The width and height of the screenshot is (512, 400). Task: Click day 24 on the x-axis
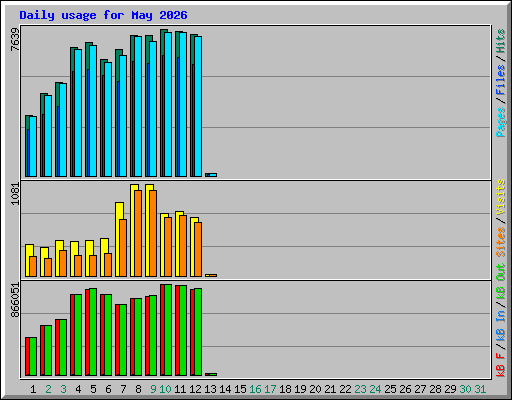coord(375,389)
